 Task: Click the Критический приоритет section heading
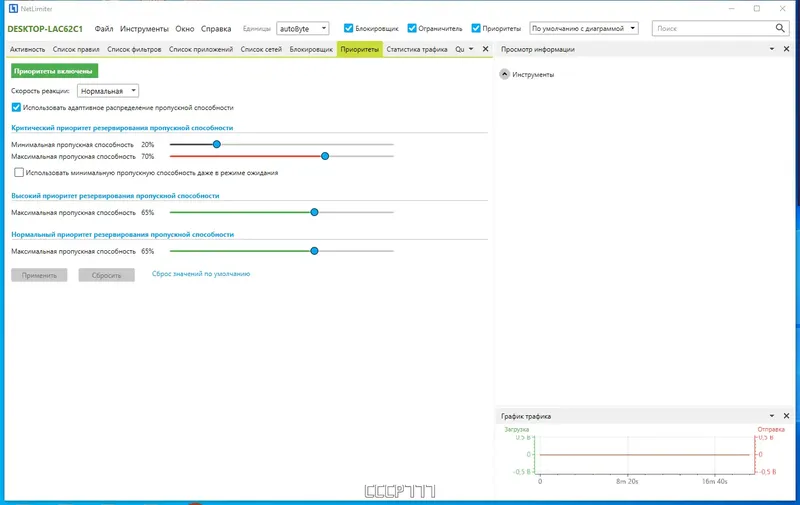click(122, 128)
